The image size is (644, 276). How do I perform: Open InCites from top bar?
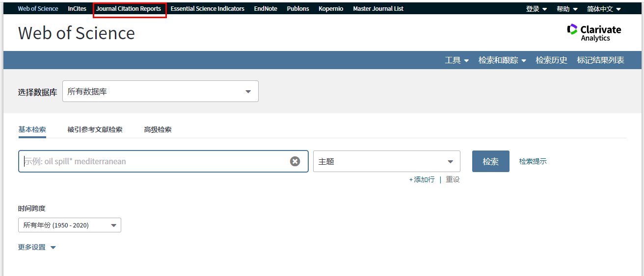(x=77, y=9)
